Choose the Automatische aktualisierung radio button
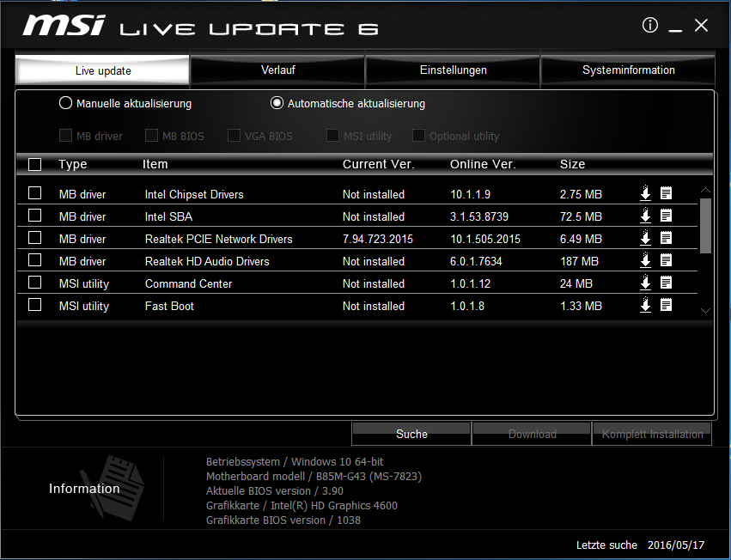 point(277,103)
